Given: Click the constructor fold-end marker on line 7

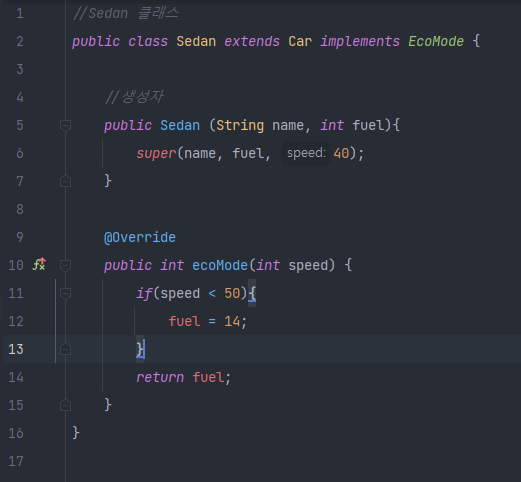Looking at the screenshot, I should tap(65, 181).
